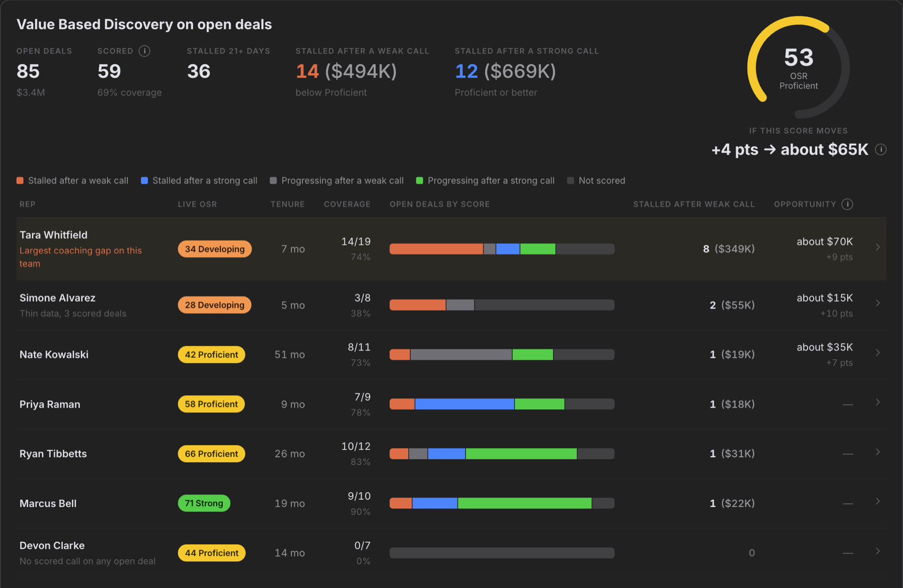Expand Tara Whitfield row chevron
Viewport: 903px width, 588px height.
[x=878, y=247]
